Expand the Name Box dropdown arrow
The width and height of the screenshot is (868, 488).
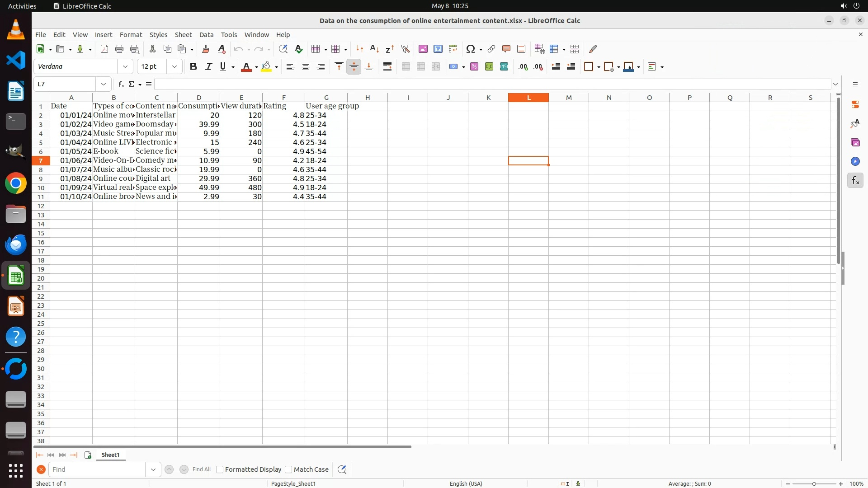(104, 84)
